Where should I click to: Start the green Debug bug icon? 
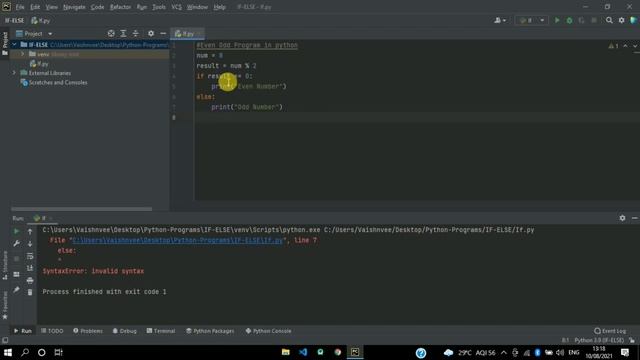[569, 20]
